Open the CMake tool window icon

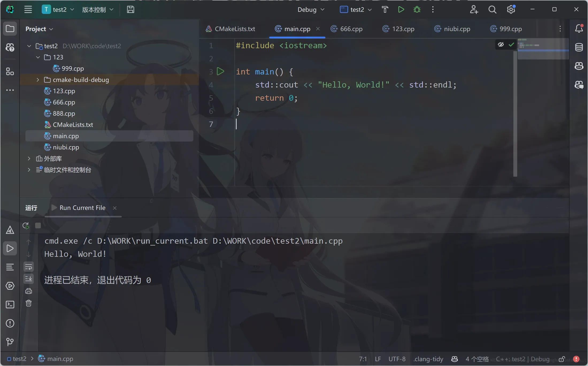tap(10, 230)
